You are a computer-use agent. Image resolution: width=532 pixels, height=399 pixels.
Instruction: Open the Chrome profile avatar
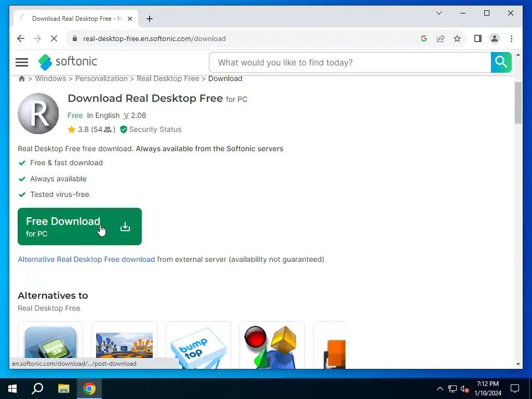[x=495, y=38]
